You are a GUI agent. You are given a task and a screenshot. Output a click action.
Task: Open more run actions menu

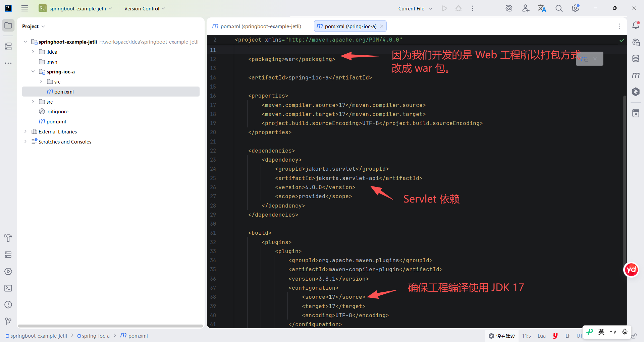473,8
